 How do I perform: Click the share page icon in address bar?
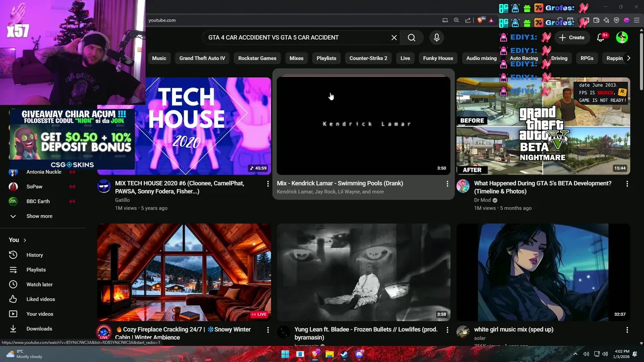(468, 20)
